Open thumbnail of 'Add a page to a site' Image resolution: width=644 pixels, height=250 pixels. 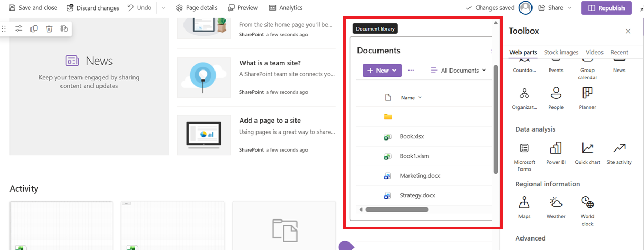pos(204,135)
